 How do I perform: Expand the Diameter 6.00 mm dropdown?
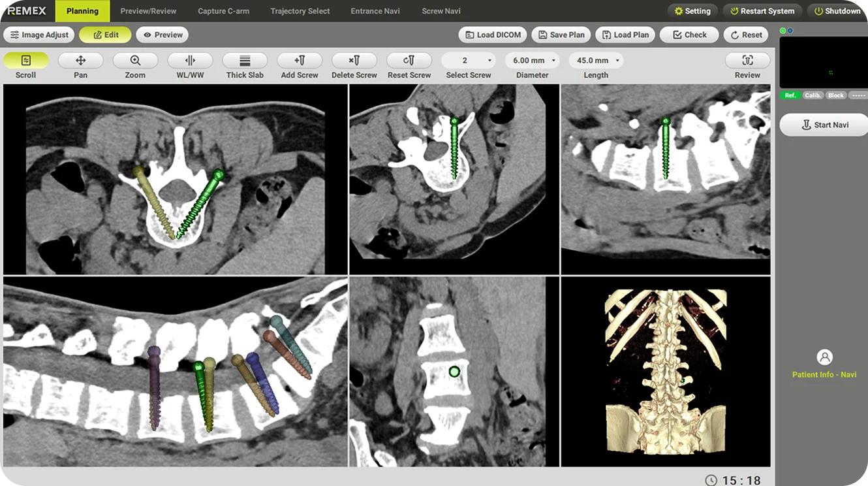coord(535,61)
